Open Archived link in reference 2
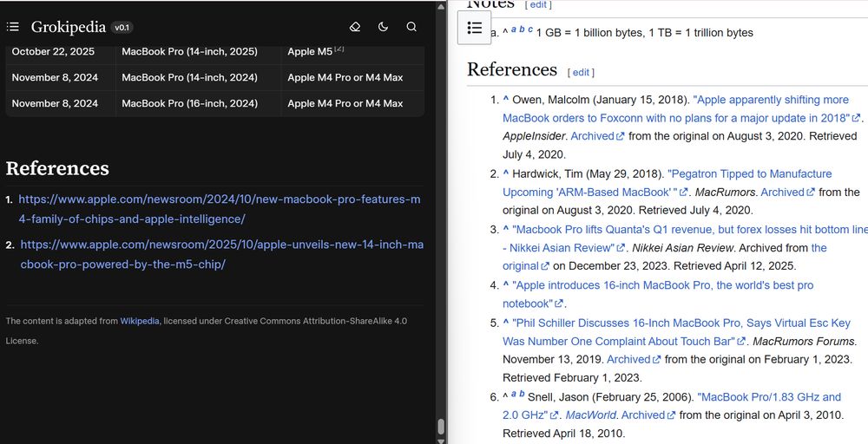This screenshot has height=444, width=868. pos(788,192)
